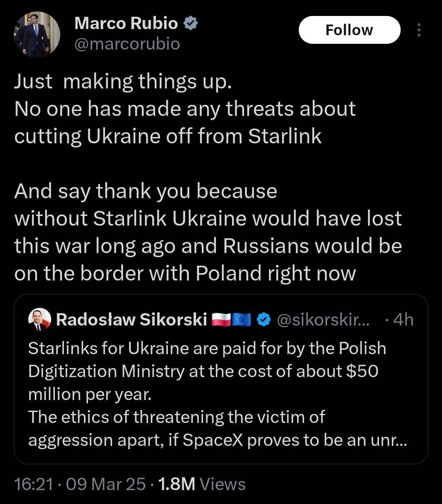442x504 pixels.
Task: Click the main poster's display name
Action: click(126, 24)
